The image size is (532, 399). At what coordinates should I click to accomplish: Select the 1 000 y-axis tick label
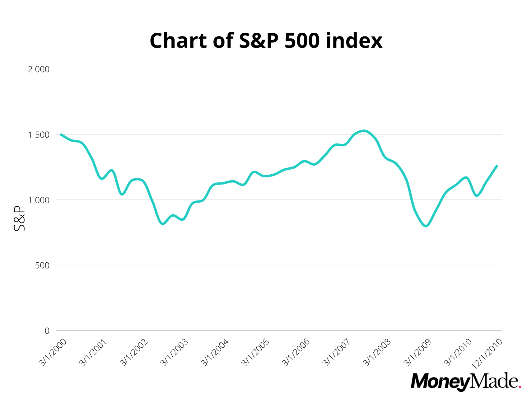pos(39,200)
